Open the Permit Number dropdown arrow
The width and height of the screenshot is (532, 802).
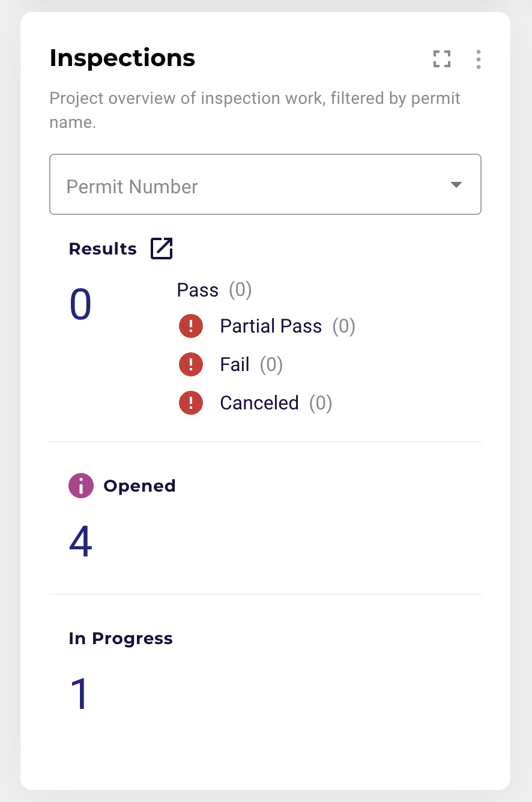tap(456, 185)
